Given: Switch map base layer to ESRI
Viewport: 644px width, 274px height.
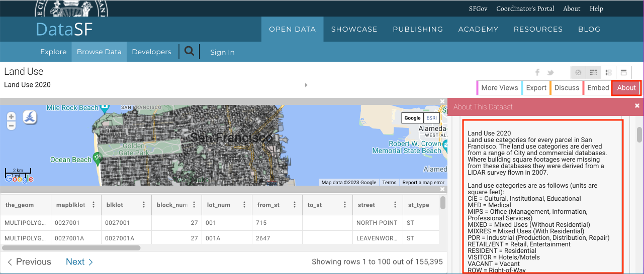Looking at the screenshot, I should point(431,118).
